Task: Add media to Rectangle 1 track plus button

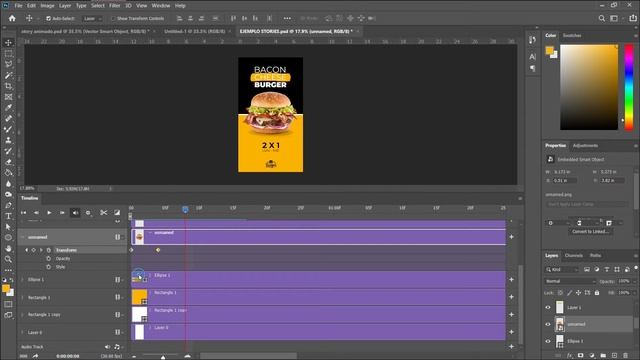Action: tap(511, 297)
